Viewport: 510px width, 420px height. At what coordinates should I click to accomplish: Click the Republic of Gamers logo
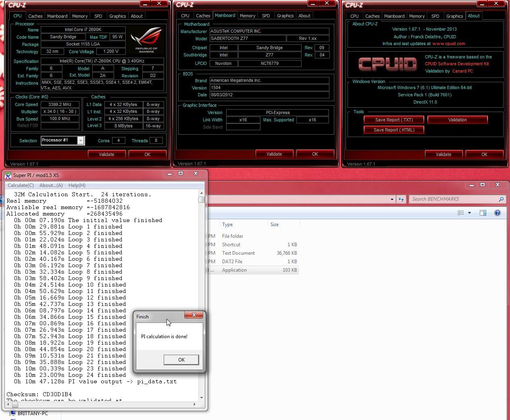146,40
